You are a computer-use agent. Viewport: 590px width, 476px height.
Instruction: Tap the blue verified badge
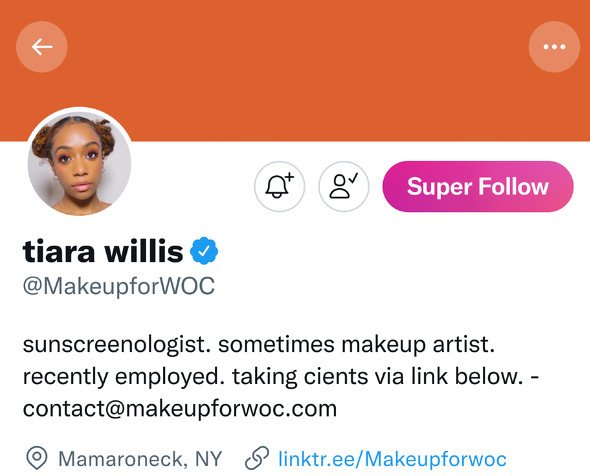coord(204,251)
